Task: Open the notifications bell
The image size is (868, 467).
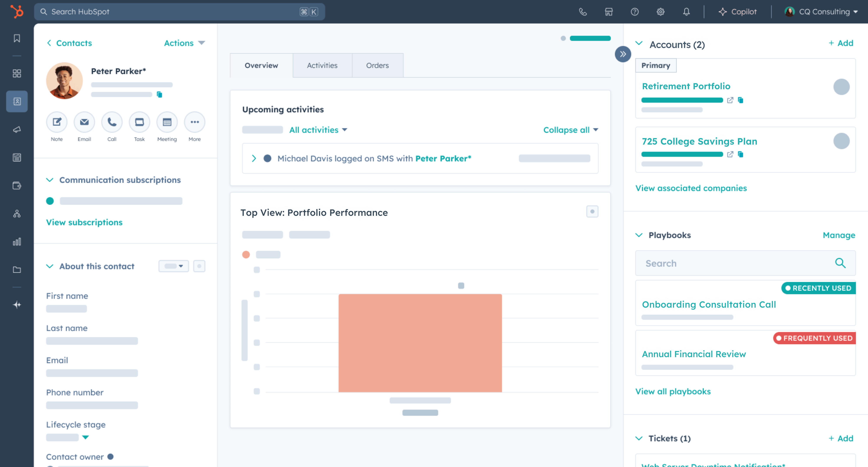Action: tap(687, 12)
